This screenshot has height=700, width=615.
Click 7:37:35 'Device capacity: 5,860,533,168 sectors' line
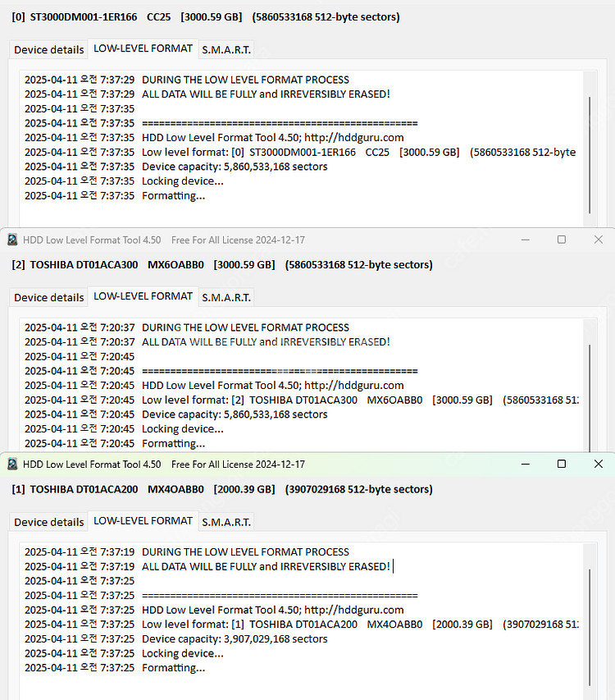pyautogui.click(x=175, y=167)
